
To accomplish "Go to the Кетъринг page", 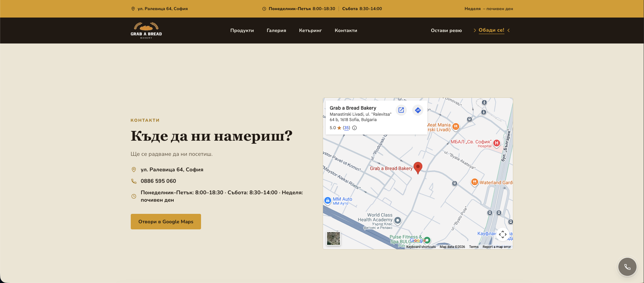I will tap(310, 30).
